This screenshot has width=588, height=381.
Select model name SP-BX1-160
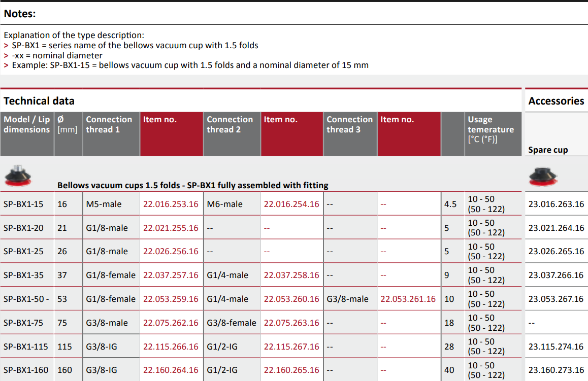[26, 370]
